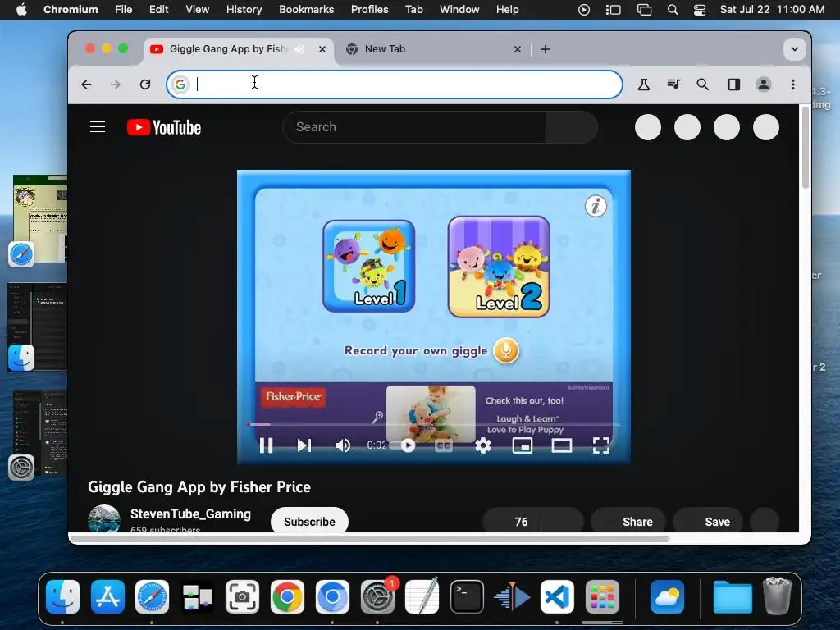Open the History menu
This screenshot has height=630, width=840.
(244, 9)
